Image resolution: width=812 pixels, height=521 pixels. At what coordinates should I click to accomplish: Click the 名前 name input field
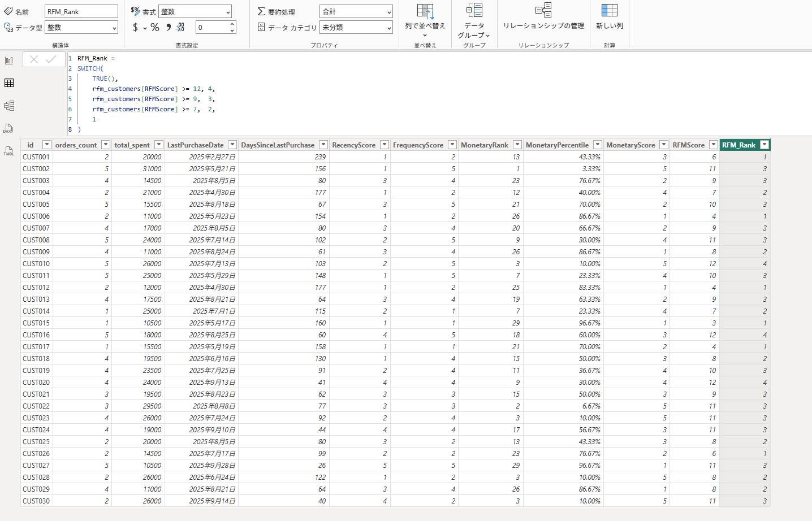click(x=81, y=12)
